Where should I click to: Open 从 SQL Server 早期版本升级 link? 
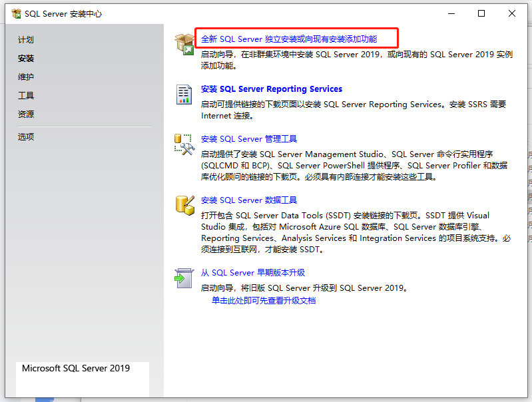pyautogui.click(x=253, y=273)
